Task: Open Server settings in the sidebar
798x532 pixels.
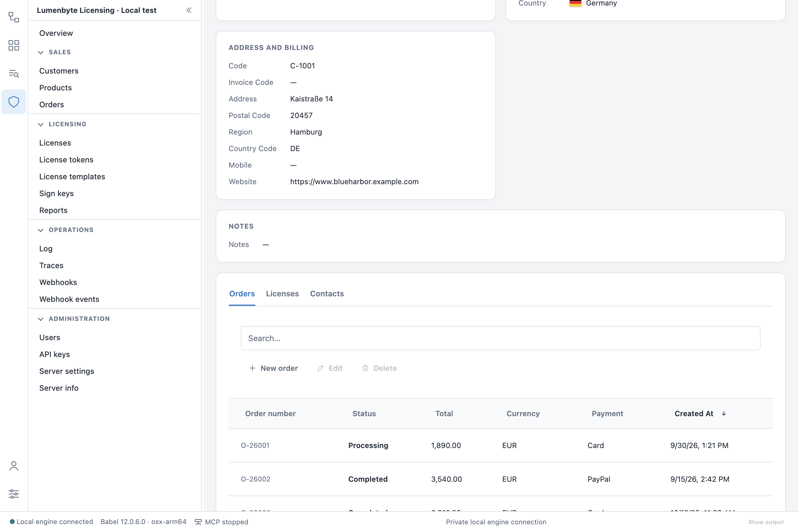Action: click(x=66, y=371)
